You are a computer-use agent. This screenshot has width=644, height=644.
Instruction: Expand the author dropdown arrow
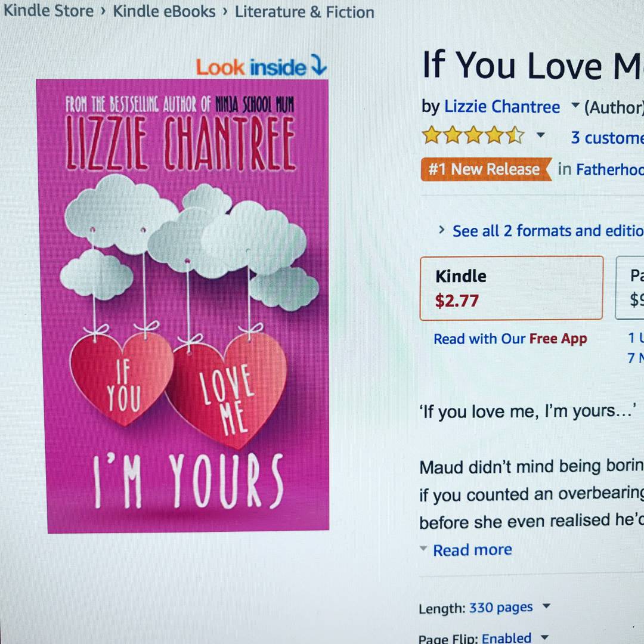(576, 106)
